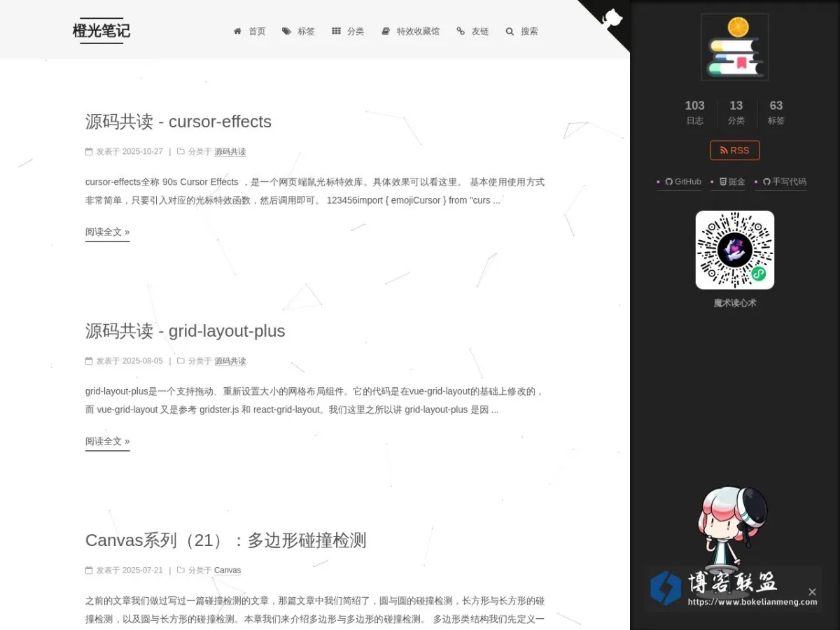Image resolution: width=840 pixels, height=630 pixels.
Task: Open 分类 navigation item
Action: [x=348, y=31]
